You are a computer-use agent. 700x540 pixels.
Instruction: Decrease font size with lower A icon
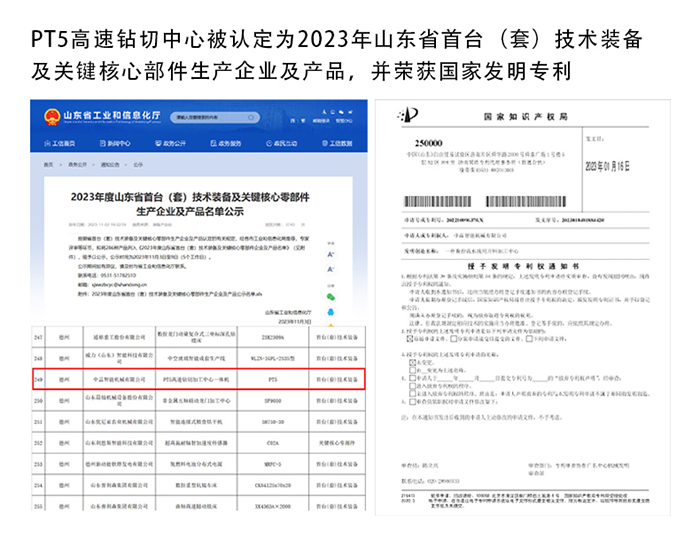pos(331,270)
